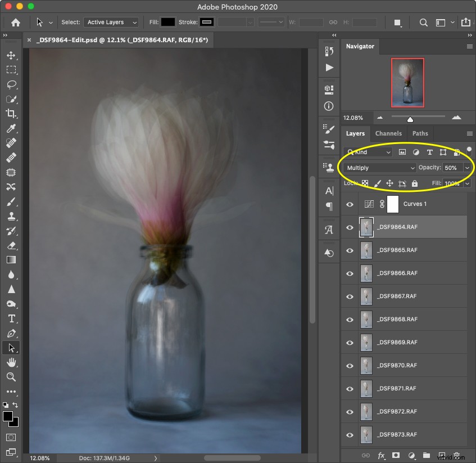
Task: Select the Zoom tool
Action: [11, 377]
